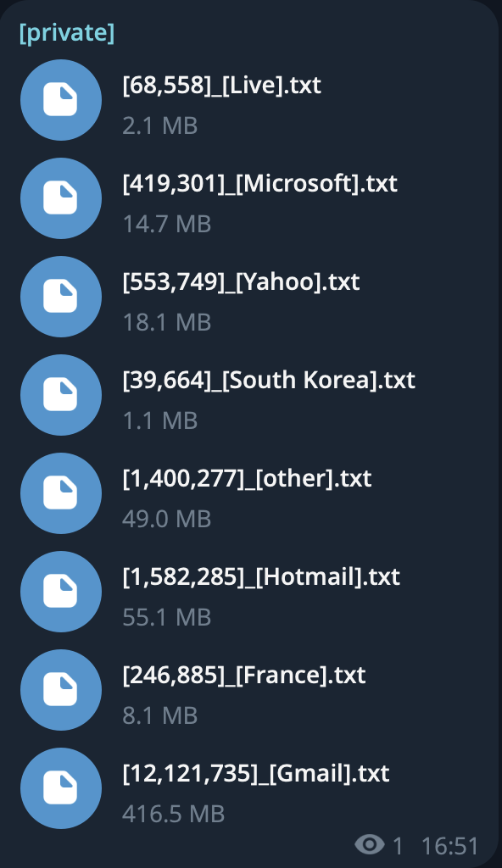Click the South Korea file's document icon
Image resolution: width=502 pixels, height=868 pixels.
[x=61, y=395]
